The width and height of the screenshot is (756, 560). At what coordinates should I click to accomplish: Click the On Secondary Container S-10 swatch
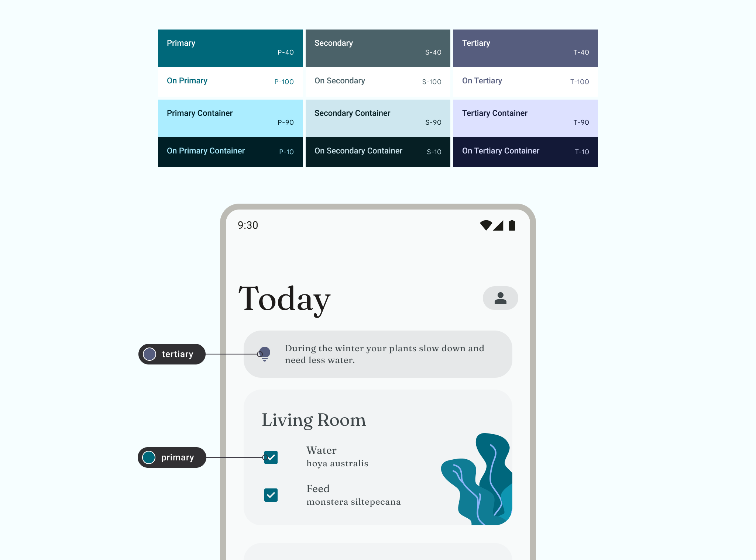coord(377,152)
